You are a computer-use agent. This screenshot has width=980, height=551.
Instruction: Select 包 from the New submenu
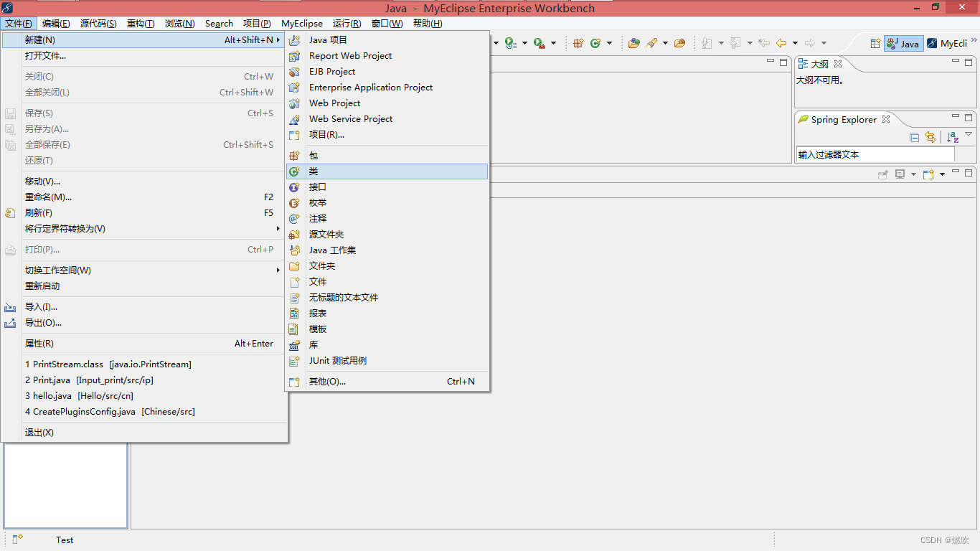pos(387,155)
